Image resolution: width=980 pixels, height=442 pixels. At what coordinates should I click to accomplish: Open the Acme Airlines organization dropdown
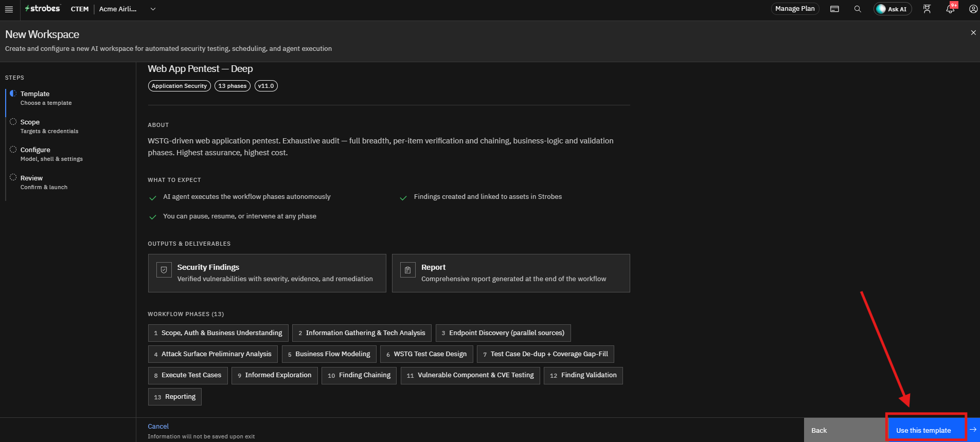[127, 9]
